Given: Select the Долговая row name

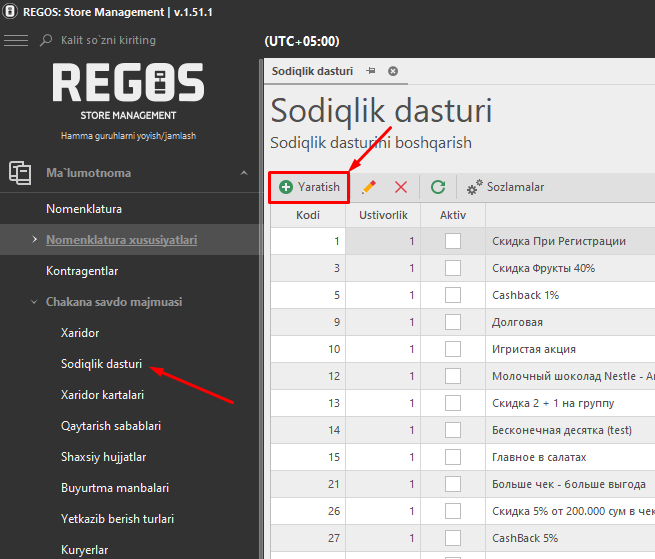Looking at the screenshot, I should (x=517, y=322).
